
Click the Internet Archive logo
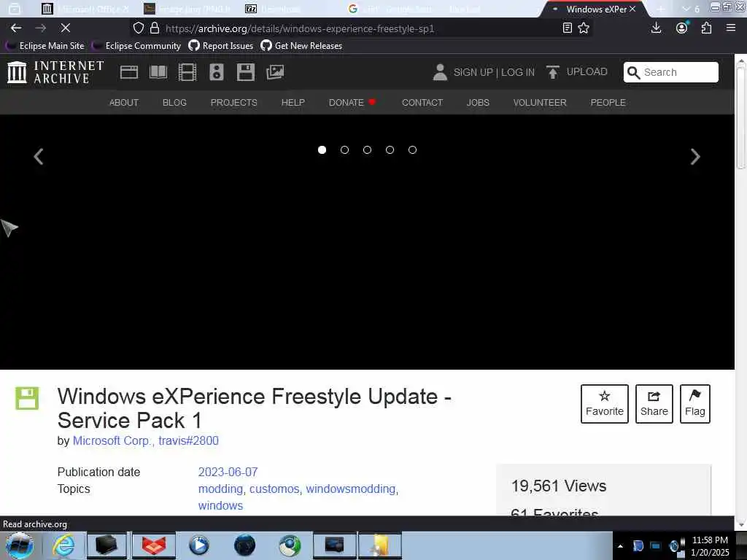(55, 72)
